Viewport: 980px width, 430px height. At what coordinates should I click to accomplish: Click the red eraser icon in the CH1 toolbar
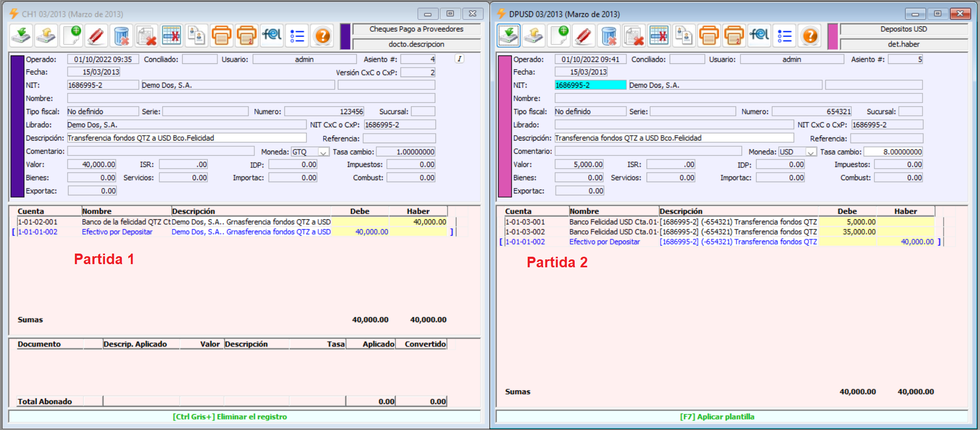pos(96,36)
